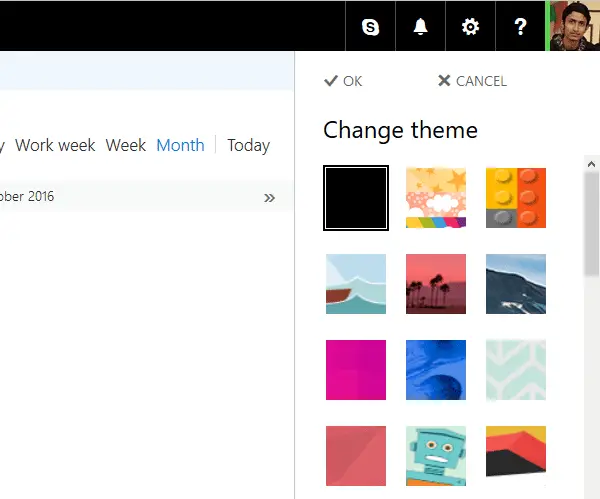Choose the robot theme thumbnail
Screen dimensions: 600x499
tap(436, 456)
